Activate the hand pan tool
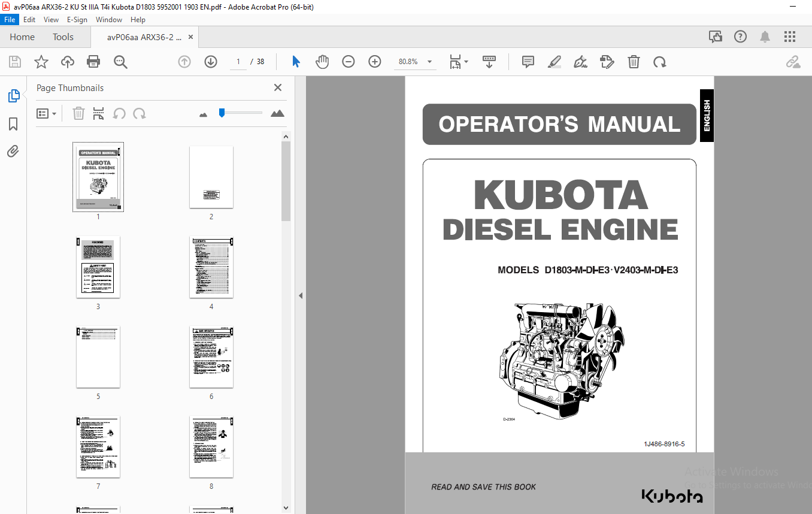The image size is (812, 514). point(322,62)
